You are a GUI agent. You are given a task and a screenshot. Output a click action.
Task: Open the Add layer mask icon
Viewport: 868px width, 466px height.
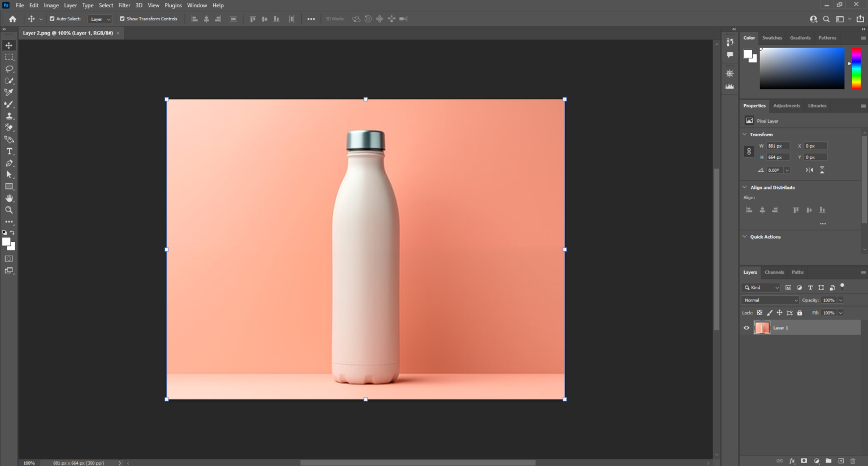coord(803,461)
